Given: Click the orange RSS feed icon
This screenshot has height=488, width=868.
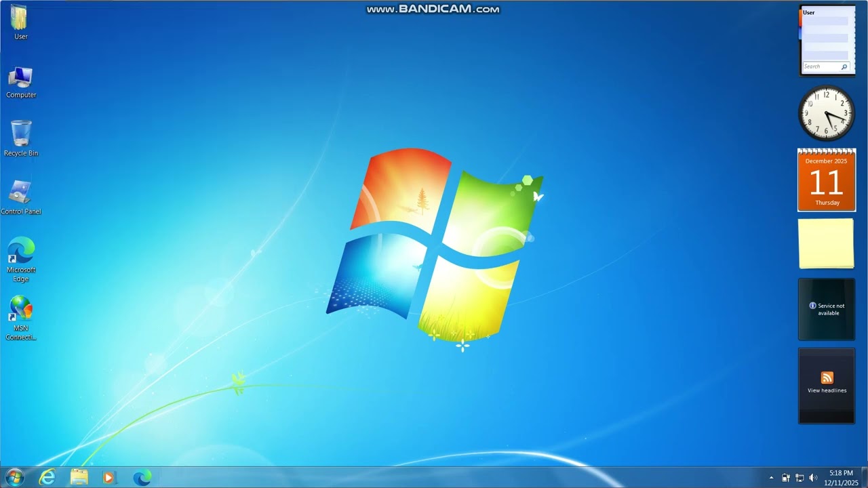Looking at the screenshot, I should click(827, 378).
